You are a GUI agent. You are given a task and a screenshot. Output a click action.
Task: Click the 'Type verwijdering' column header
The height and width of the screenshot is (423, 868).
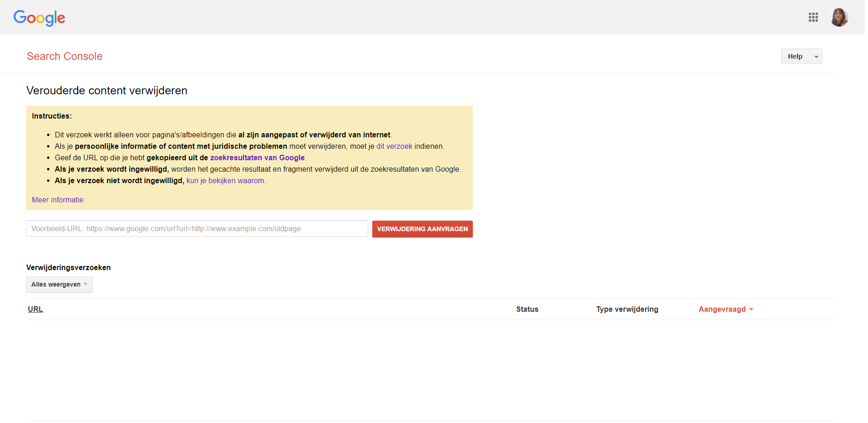click(x=627, y=309)
